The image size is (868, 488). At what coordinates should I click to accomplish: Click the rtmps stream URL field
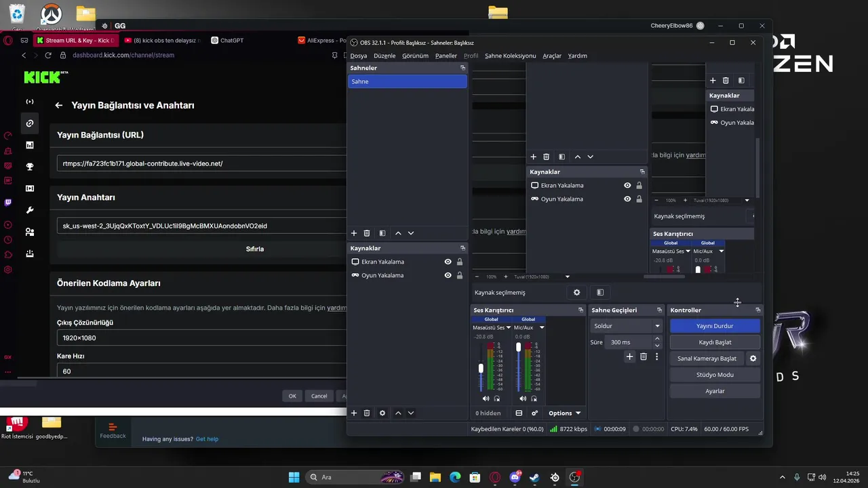pyautogui.click(x=202, y=163)
